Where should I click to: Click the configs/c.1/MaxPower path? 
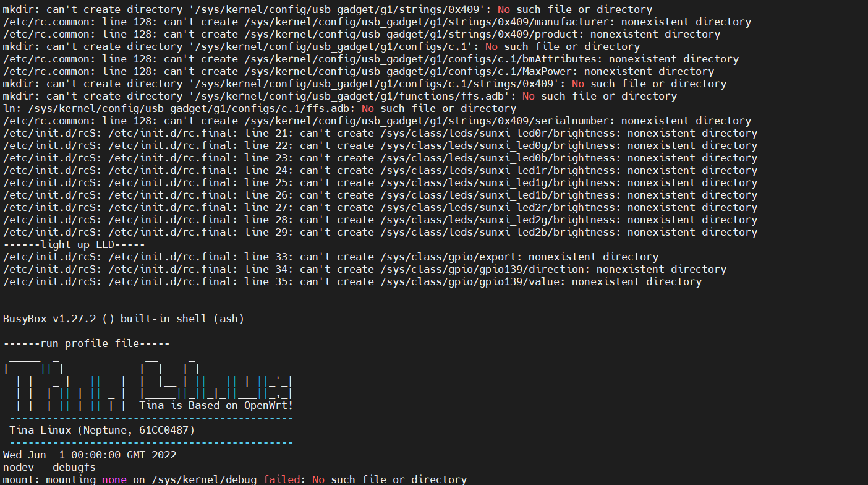pos(475,72)
